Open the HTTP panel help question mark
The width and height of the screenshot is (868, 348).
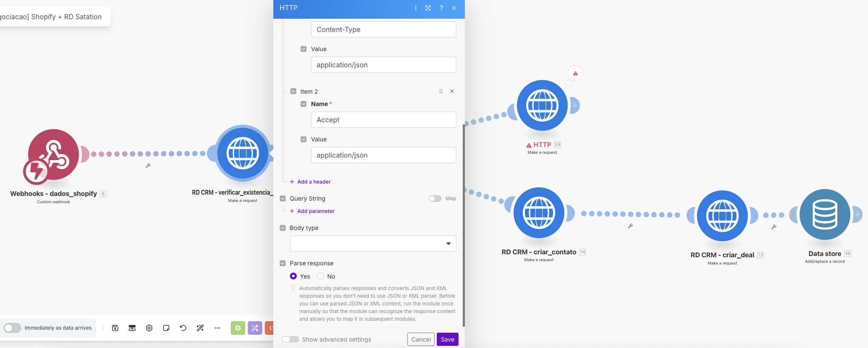[x=441, y=8]
